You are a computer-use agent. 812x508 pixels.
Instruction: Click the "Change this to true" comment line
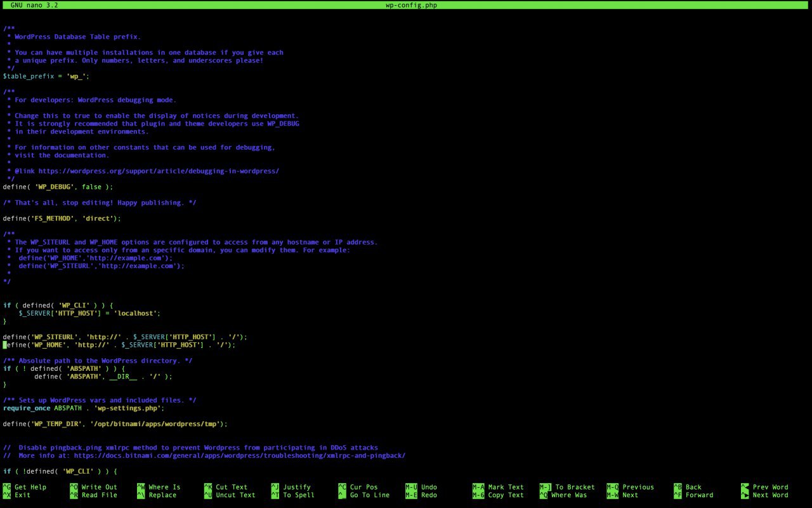pyautogui.click(x=157, y=116)
